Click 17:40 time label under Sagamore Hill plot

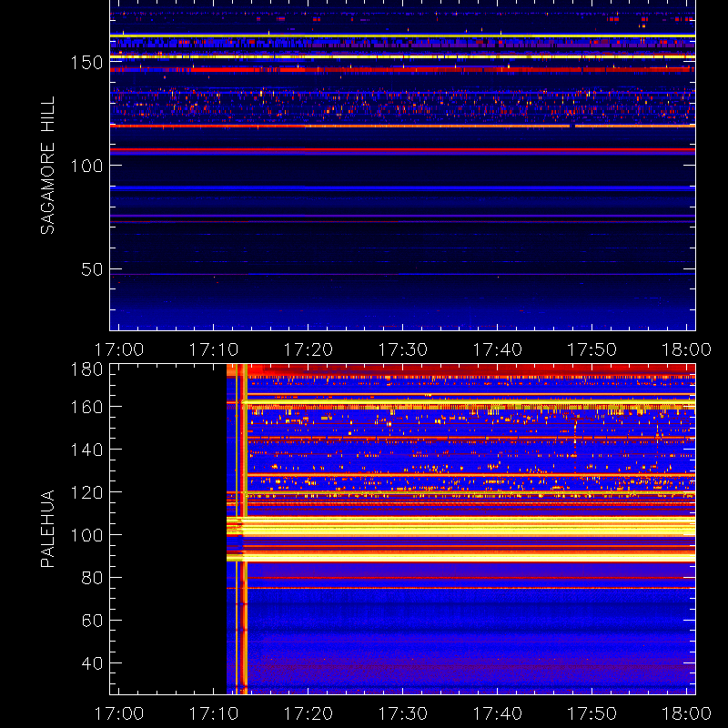coord(497,349)
